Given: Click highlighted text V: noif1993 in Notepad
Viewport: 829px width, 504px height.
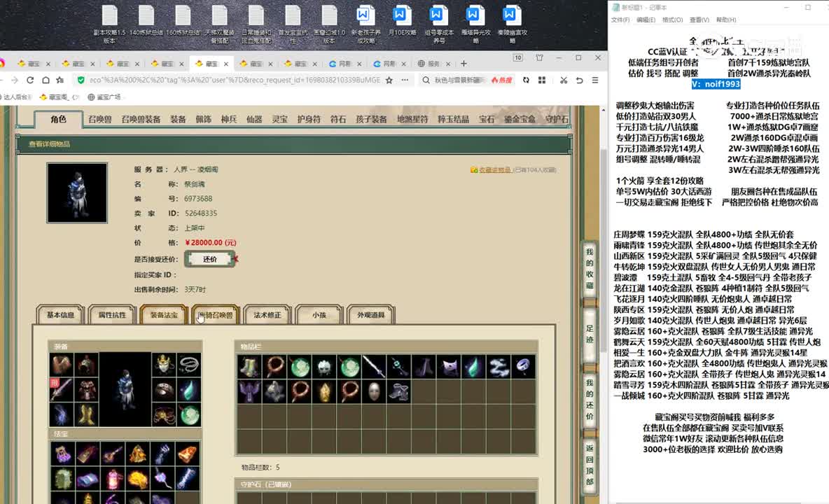Looking at the screenshot, I should pos(716,84).
